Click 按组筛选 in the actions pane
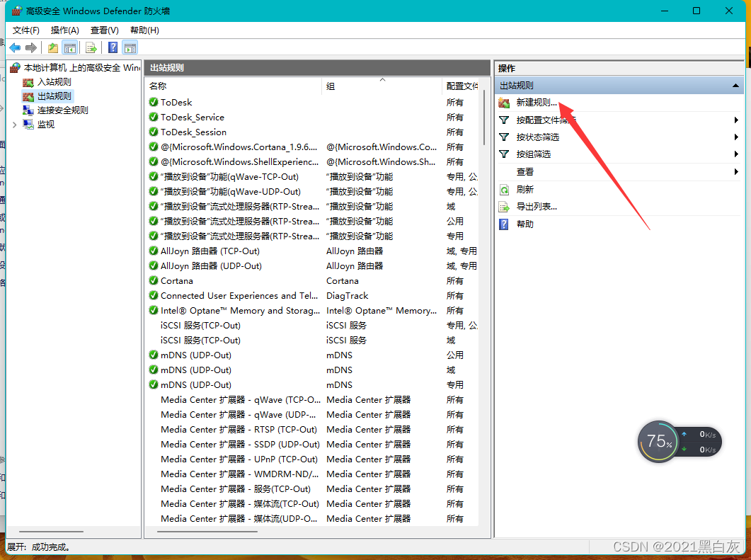751x560 pixels. [x=534, y=154]
